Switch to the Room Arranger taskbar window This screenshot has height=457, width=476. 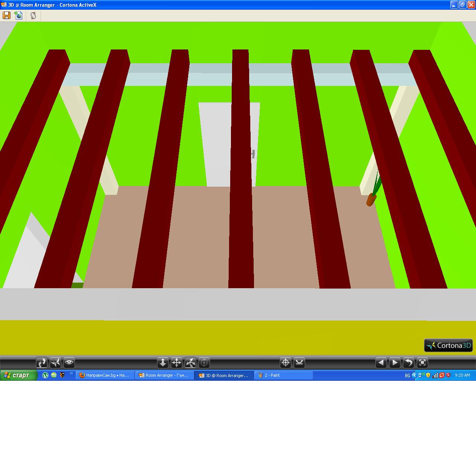point(164,375)
